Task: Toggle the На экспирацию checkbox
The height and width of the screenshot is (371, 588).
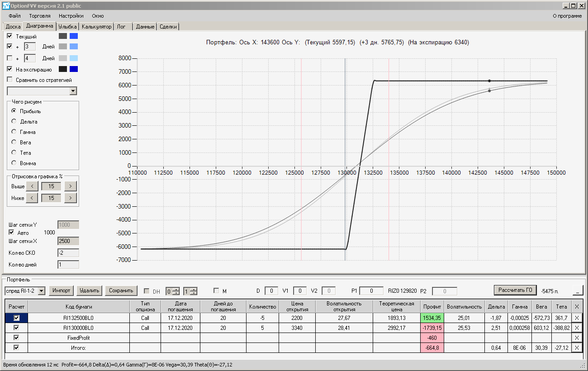Action: point(10,70)
